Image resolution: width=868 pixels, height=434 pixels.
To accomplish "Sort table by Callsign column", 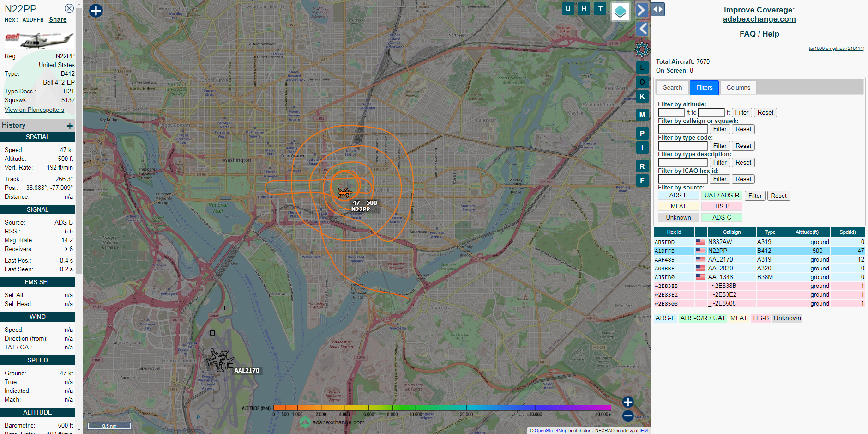I will [731, 232].
